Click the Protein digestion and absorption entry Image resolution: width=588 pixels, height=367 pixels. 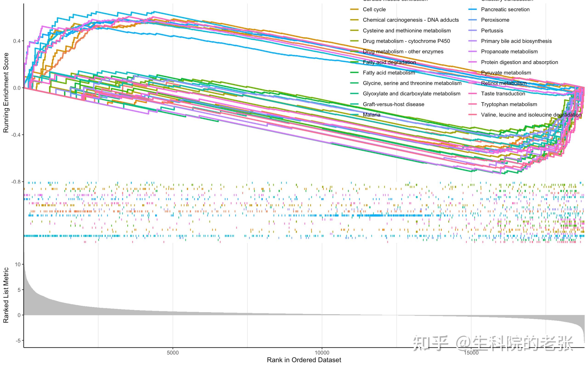519,62
